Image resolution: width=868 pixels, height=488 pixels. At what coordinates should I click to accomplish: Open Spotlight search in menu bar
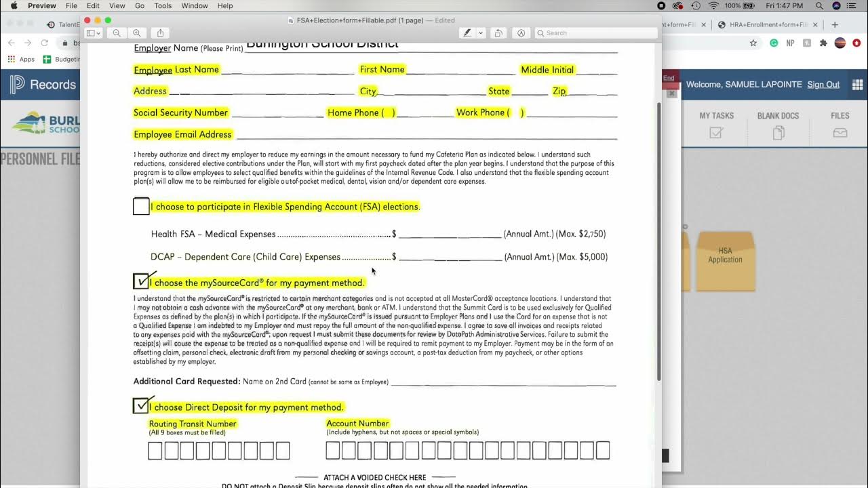click(819, 5)
